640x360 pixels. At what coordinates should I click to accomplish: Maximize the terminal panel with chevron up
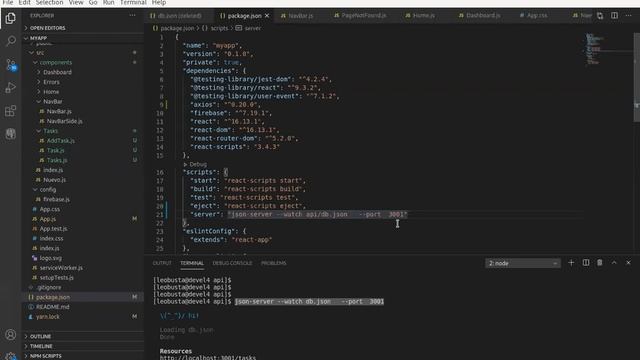pyautogui.click(x=614, y=263)
